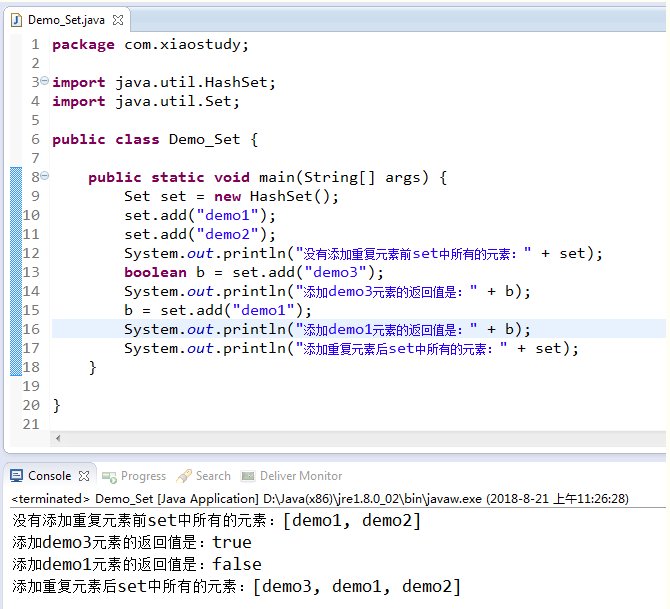The height and width of the screenshot is (609, 670).
Task: Click 'java.util.Set' import on line 4
Action: click(x=173, y=101)
